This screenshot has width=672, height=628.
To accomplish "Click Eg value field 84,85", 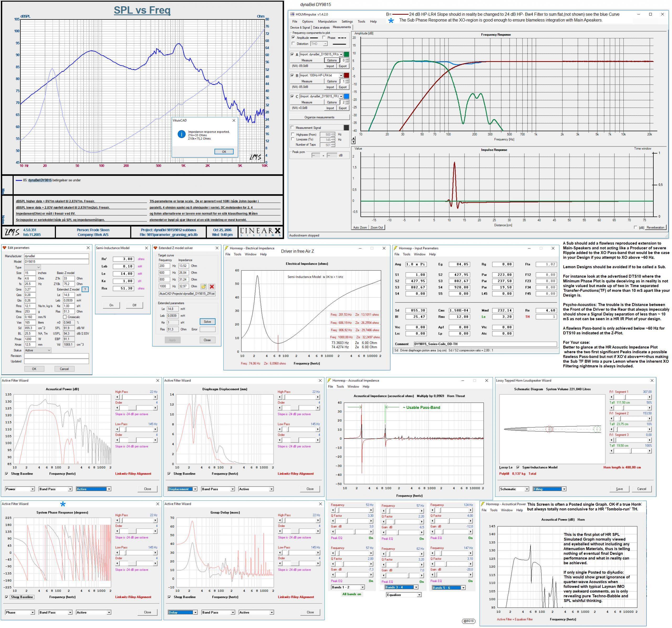I will click(459, 264).
